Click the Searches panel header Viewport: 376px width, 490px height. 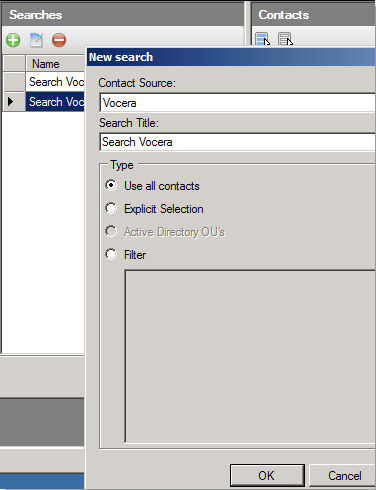pyautogui.click(x=123, y=15)
